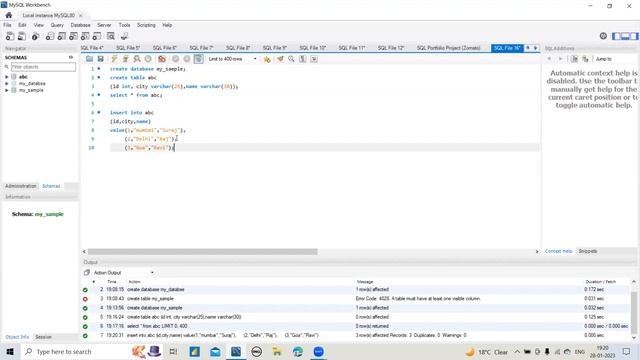Open the Context Help tab
The image size is (640, 360).
(559, 251)
